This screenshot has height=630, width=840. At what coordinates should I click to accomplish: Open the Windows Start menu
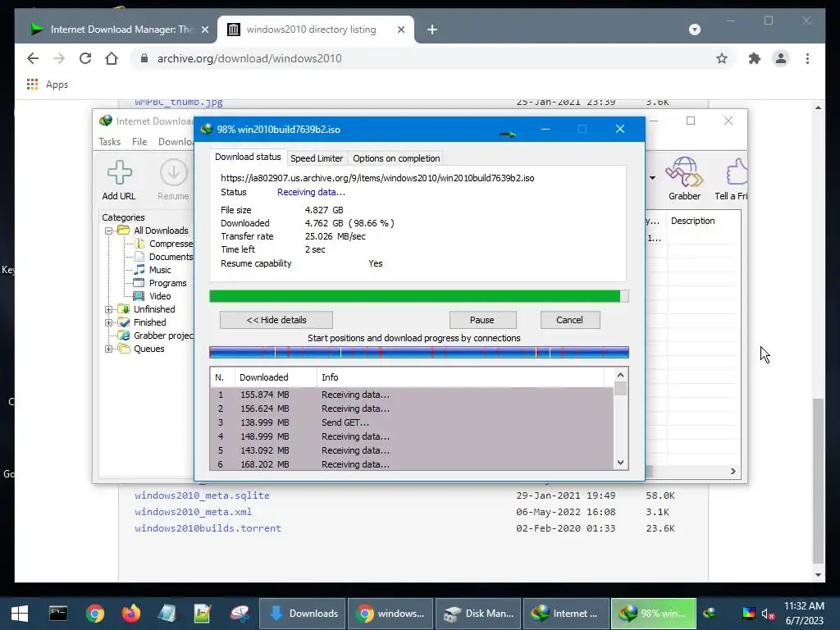[x=20, y=614]
